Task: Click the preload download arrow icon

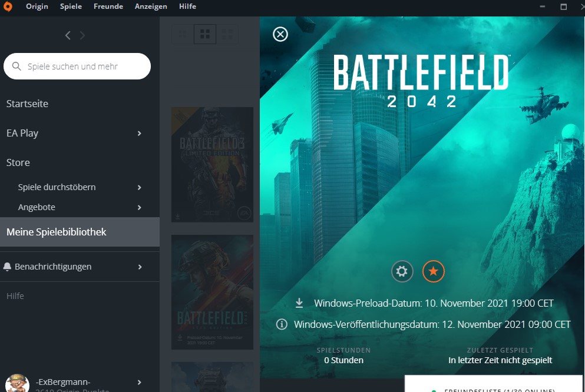Action: click(299, 303)
